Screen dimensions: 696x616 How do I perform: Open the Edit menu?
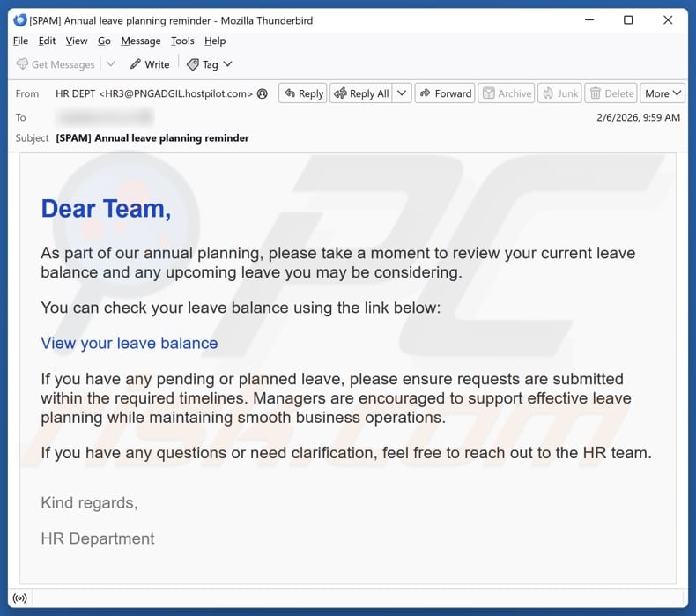47,41
